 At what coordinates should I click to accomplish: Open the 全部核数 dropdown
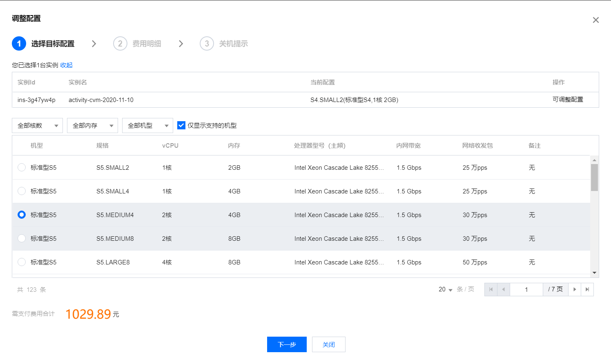pyautogui.click(x=37, y=126)
